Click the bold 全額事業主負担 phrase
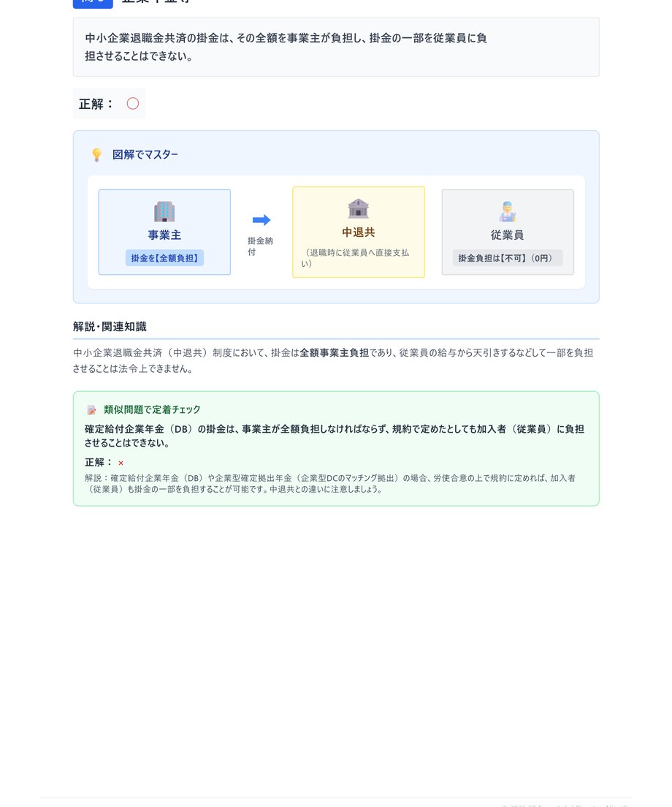The width and height of the screenshot is (672, 807). [335, 353]
